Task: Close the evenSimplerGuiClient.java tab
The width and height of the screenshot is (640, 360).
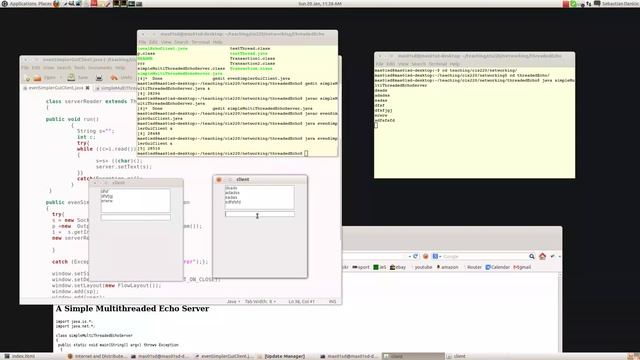Action: [x=87, y=88]
